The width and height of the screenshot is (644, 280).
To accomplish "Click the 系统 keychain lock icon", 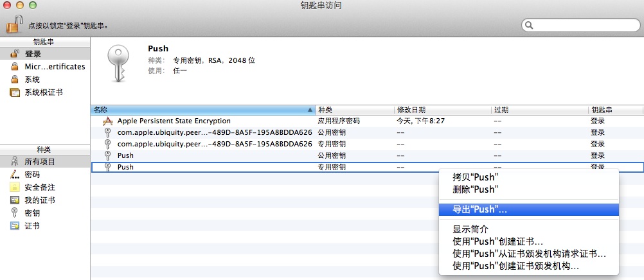I will click(14, 80).
